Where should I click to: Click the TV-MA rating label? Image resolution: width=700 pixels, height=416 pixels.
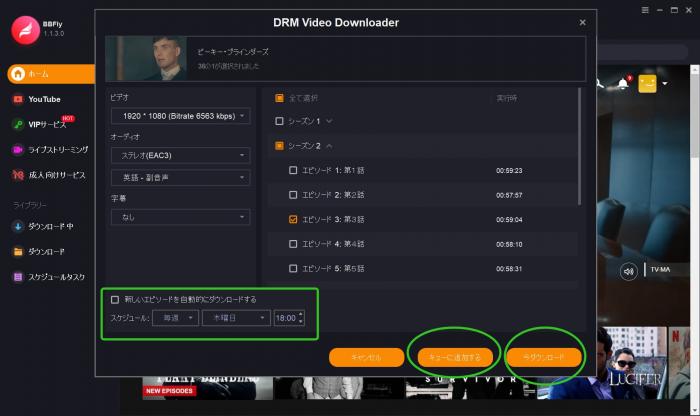tap(660, 270)
